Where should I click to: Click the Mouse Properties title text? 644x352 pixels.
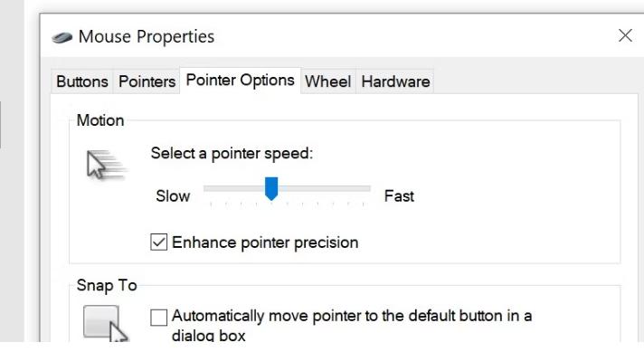click(147, 36)
